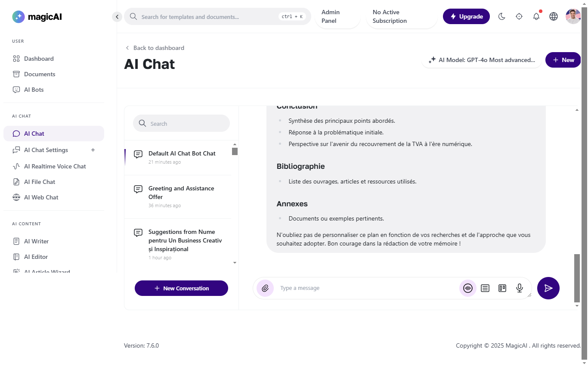This screenshot has height=367, width=588.
Task: Collapse the sidebar with chevron button
Action: [x=117, y=17]
